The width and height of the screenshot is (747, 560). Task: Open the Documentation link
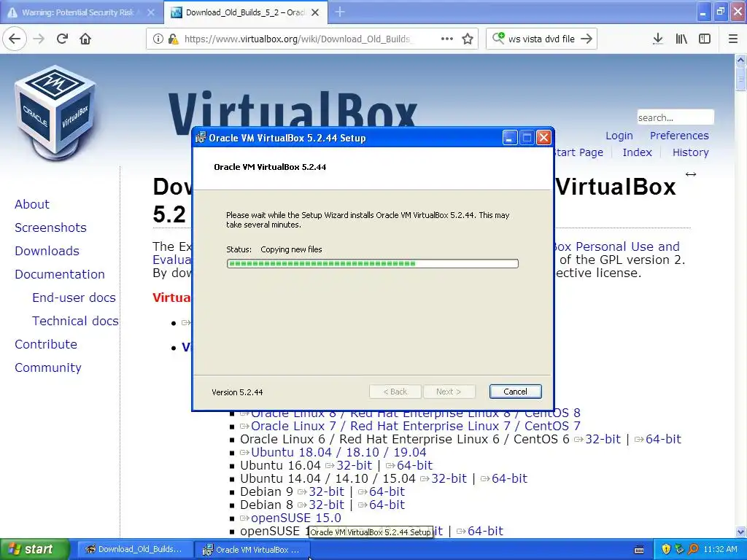point(60,274)
